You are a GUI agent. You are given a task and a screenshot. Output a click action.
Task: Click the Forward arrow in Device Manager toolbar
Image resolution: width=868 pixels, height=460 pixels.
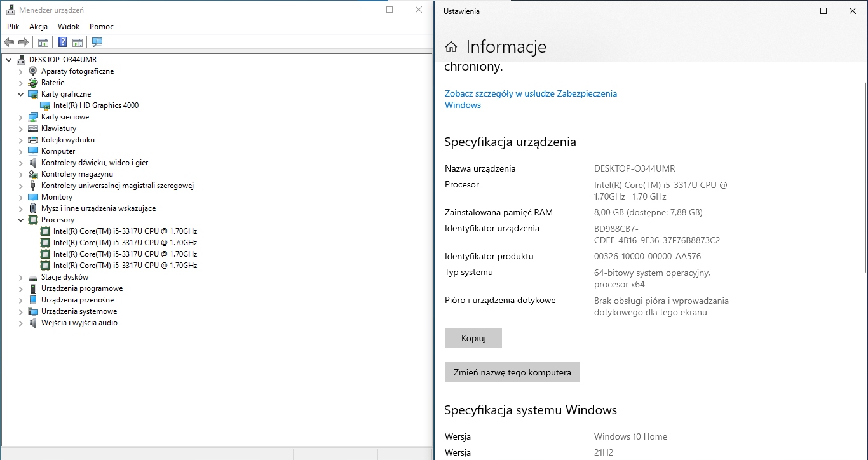coord(24,43)
